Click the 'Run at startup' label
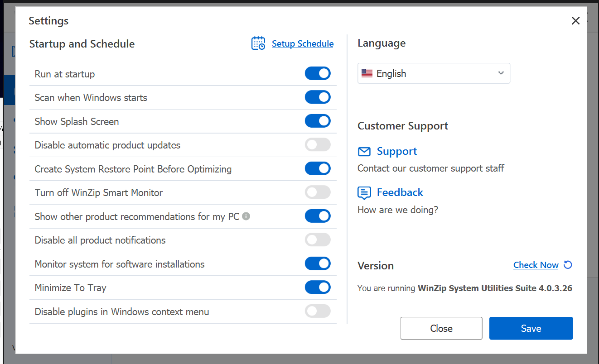Screen dimensions: 599x364 pyautogui.click(x=65, y=74)
